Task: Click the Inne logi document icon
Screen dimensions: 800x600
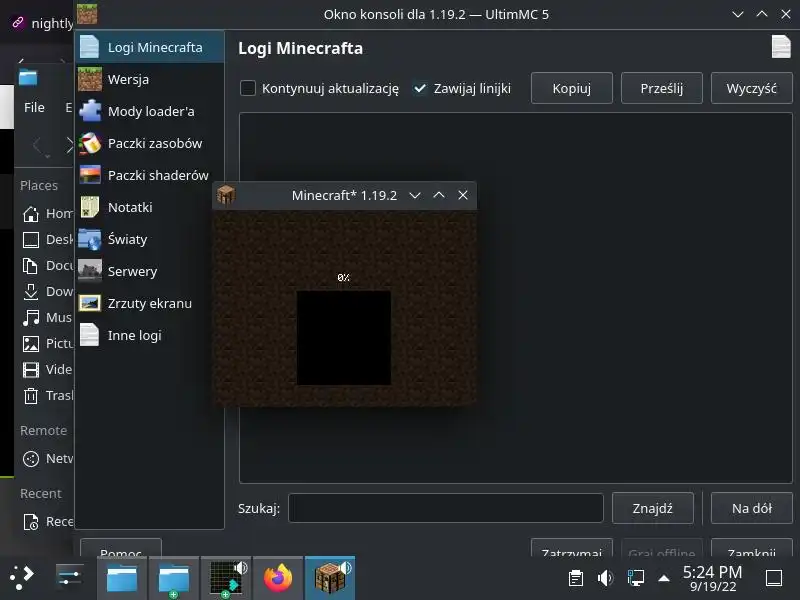Action: tap(90, 335)
